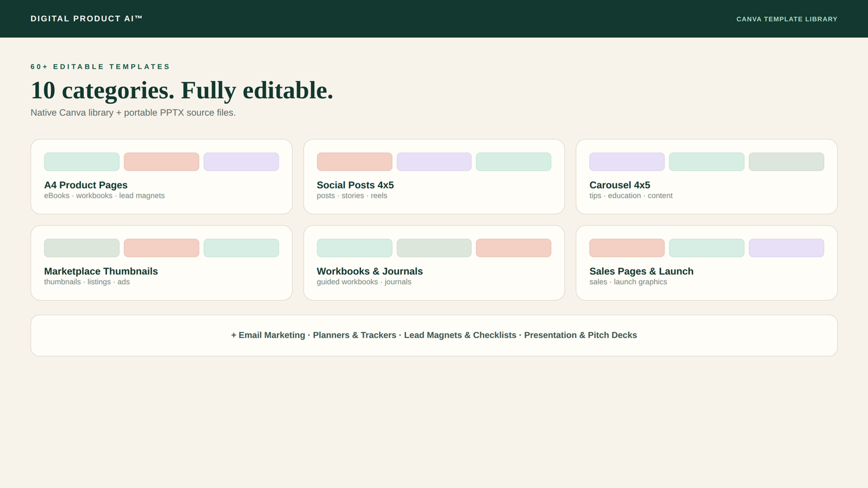The height and width of the screenshot is (488, 868).
Task: Click the mint swatch in Sales Pages & Launch
Action: coord(707,248)
